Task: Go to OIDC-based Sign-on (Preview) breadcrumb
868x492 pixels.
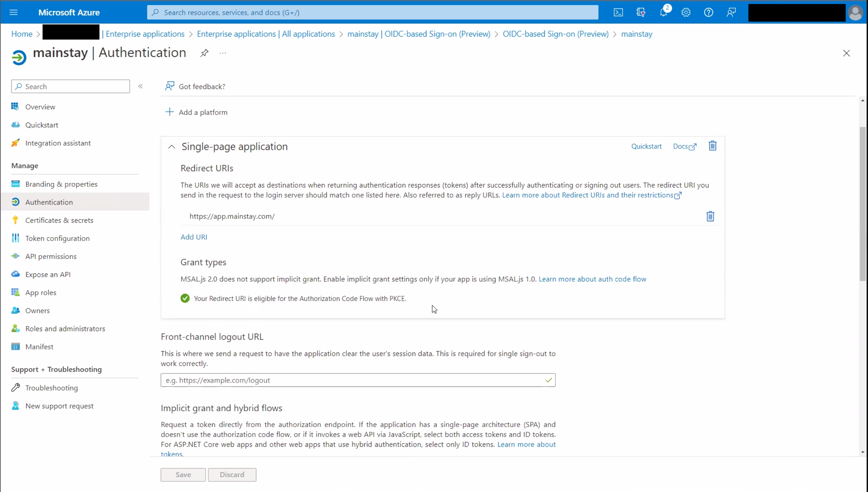Action: point(555,34)
